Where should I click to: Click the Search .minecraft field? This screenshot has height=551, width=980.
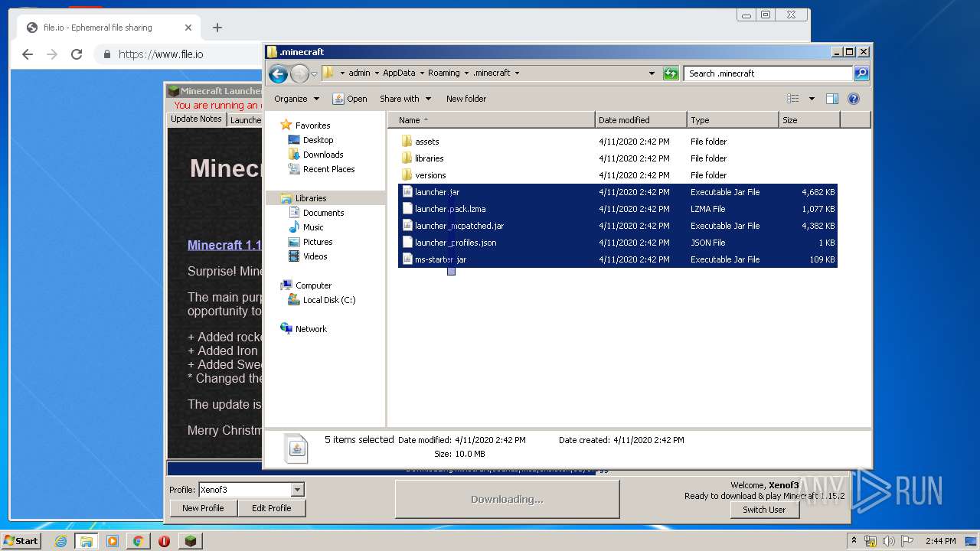(x=768, y=73)
